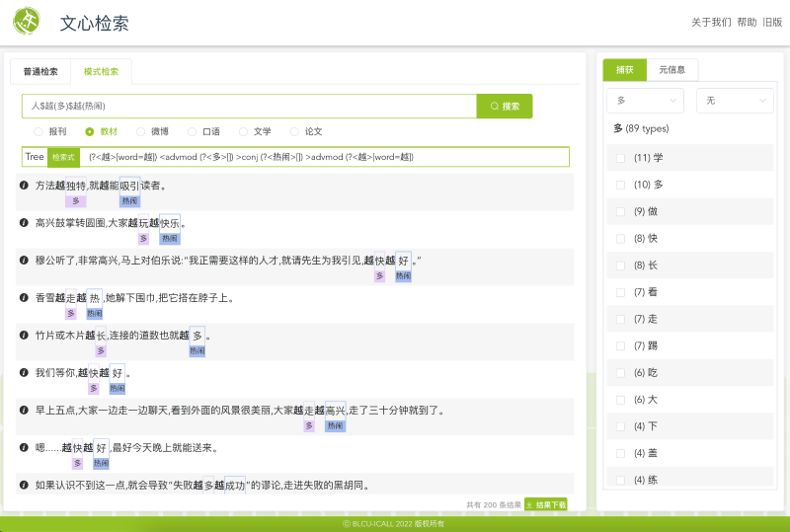
Task: Open info icon for sentence starting 方法越独特
Action: click(24, 186)
